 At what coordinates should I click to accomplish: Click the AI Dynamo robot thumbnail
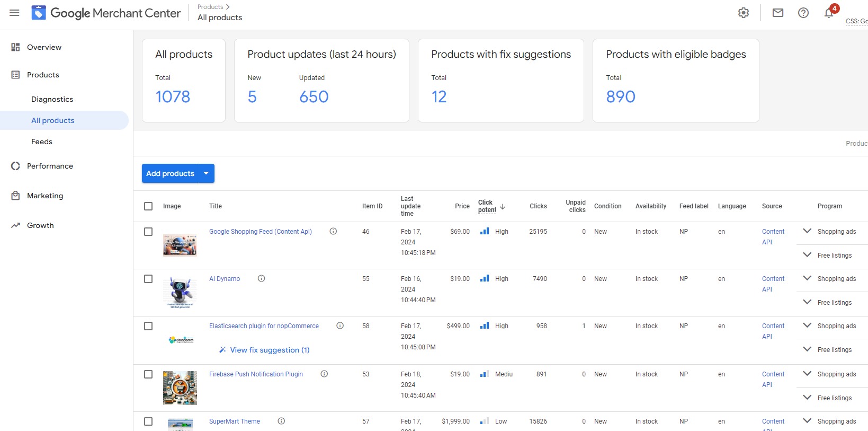(180, 292)
